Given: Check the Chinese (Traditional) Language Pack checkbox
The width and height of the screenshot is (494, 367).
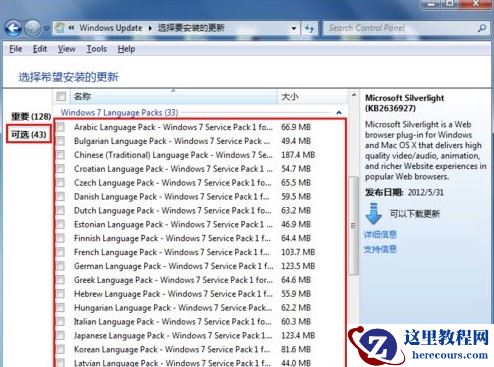Looking at the screenshot, I should pos(61,155).
